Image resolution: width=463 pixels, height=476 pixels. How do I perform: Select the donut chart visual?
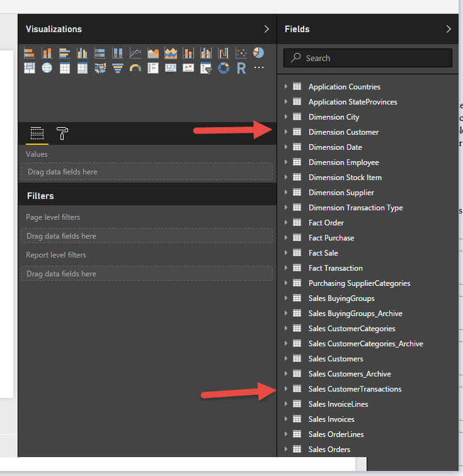click(x=224, y=68)
